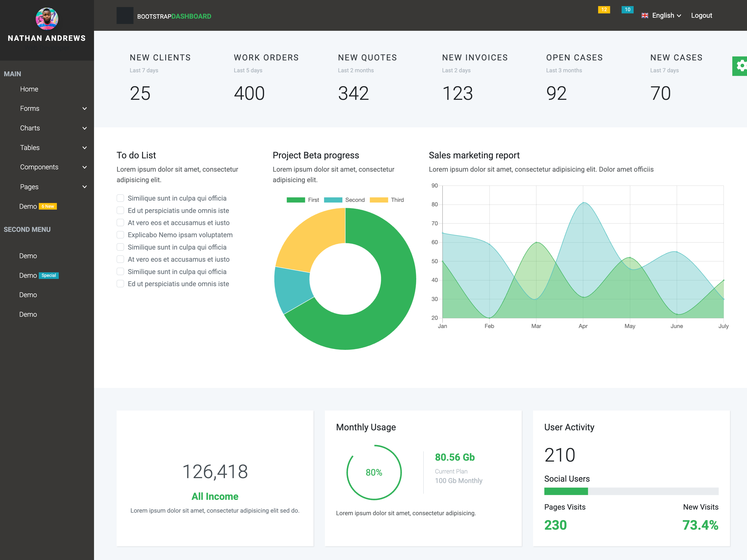The height and width of the screenshot is (560, 747).
Task: Click the 6 New badge in sidebar
Action: [48, 206]
